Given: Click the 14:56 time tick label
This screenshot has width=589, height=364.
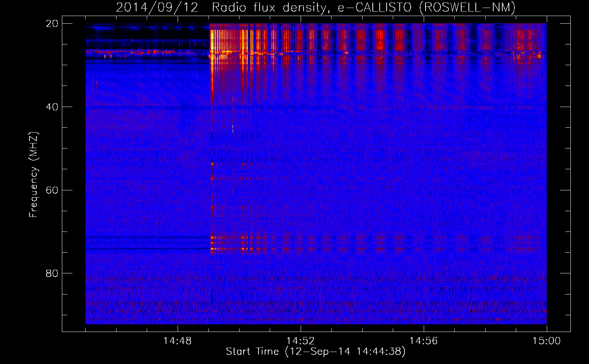Looking at the screenshot, I should [424, 341].
